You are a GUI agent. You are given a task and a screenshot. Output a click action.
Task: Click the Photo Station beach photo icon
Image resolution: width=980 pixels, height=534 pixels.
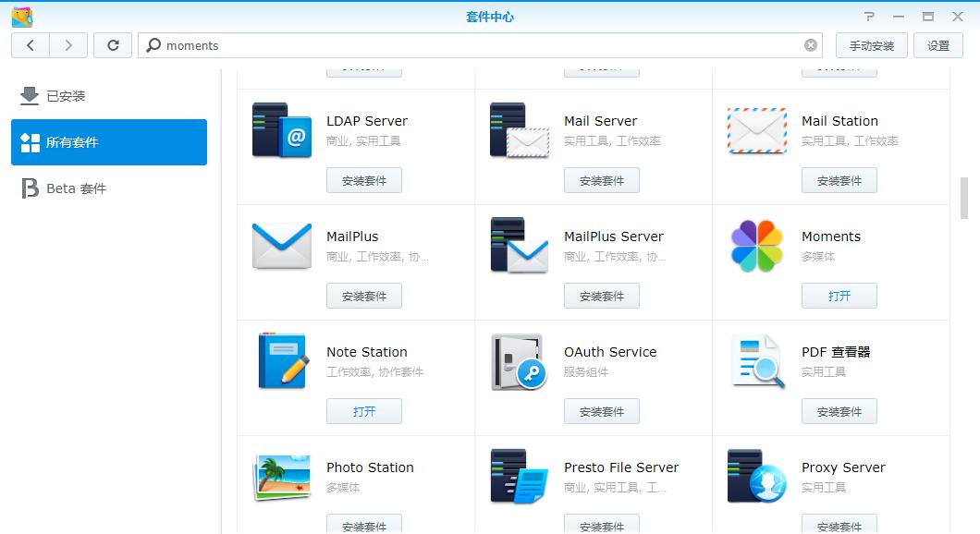point(282,477)
